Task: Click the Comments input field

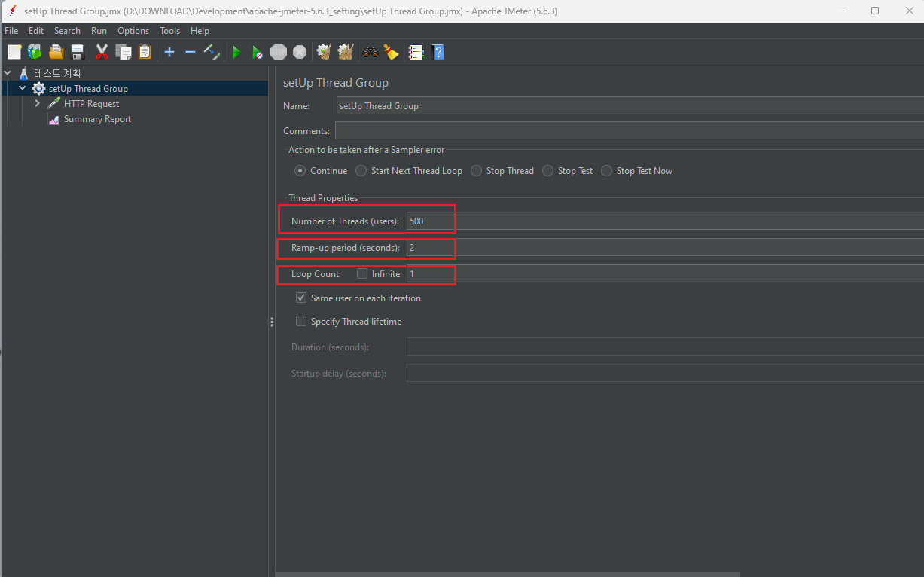Action: [630, 131]
